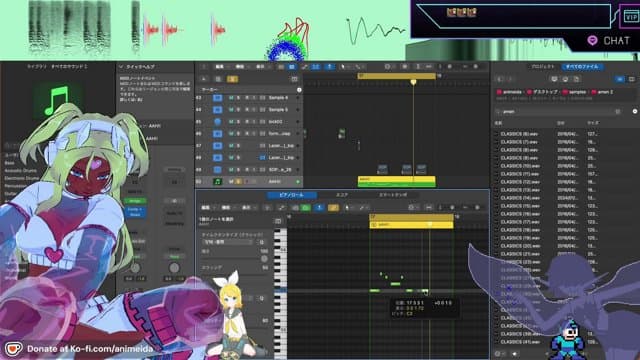Click the VIP badge in the overlay
This screenshot has width=640, height=360.
pyautogui.click(x=631, y=17)
